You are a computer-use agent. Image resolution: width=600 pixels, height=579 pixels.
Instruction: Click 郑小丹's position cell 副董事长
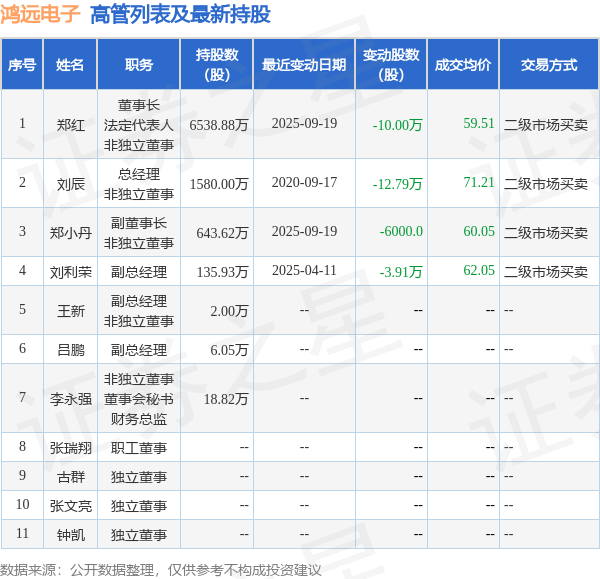139,233
